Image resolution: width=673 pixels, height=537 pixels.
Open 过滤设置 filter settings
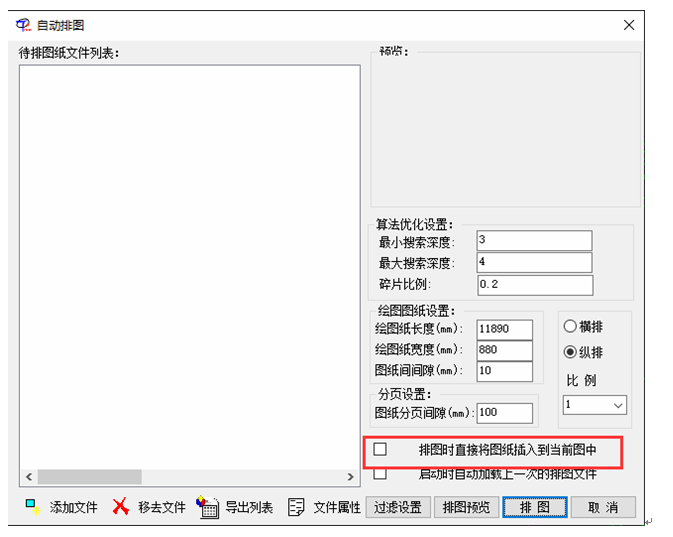pyautogui.click(x=399, y=507)
